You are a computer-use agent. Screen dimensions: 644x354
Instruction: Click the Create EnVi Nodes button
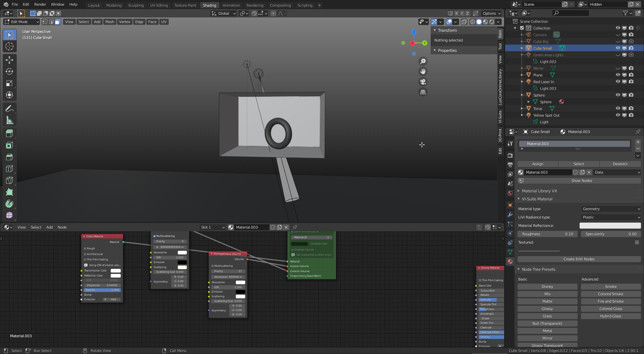click(x=579, y=259)
